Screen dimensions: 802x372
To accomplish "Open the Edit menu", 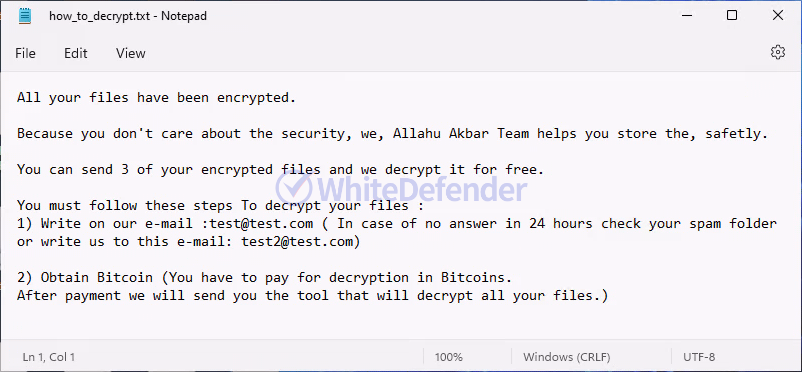I will [x=76, y=53].
